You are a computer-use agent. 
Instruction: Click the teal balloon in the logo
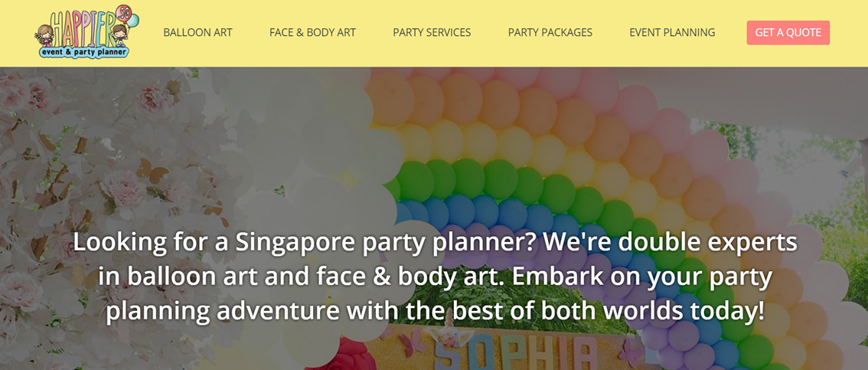(x=133, y=20)
